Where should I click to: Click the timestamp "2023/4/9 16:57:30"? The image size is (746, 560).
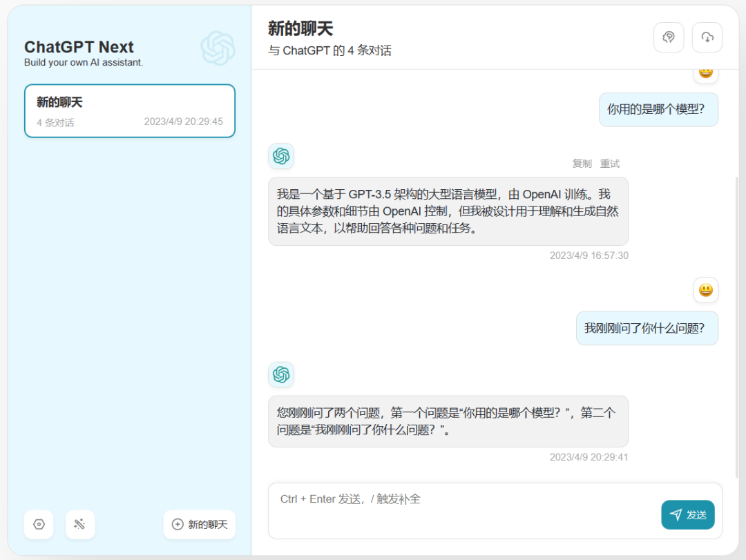coord(589,255)
